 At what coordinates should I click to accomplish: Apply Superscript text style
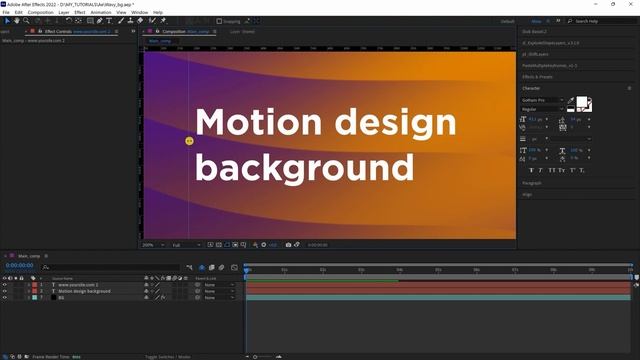coord(573,170)
